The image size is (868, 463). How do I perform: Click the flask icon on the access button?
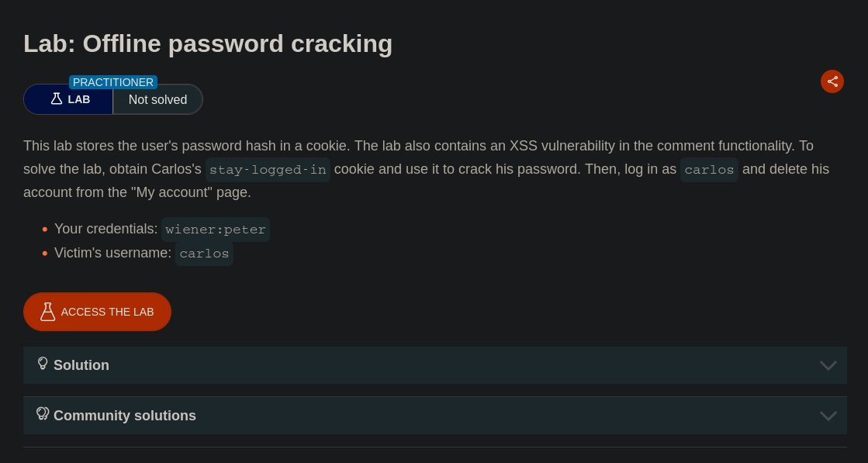(47, 312)
